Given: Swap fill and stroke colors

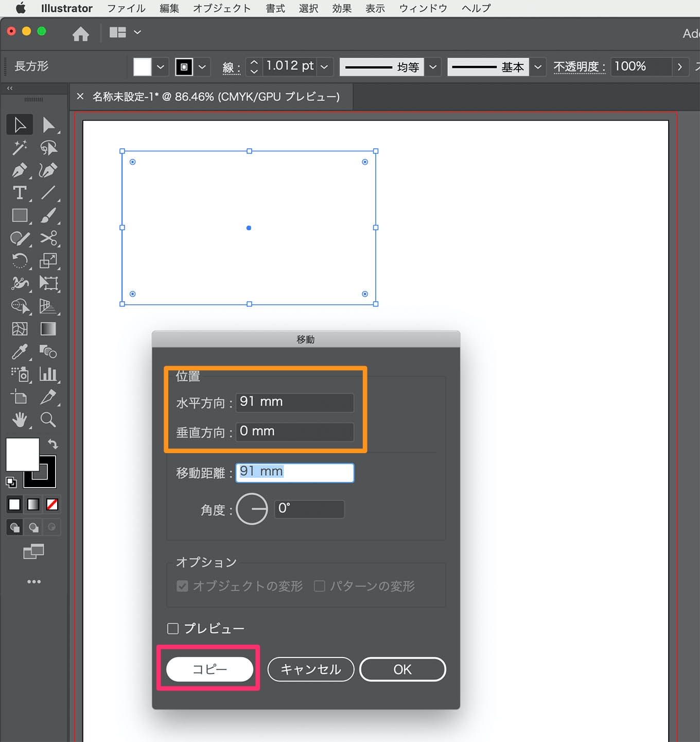Looking at the screenshot, I should pyautogui.click(x=52, y=443).
